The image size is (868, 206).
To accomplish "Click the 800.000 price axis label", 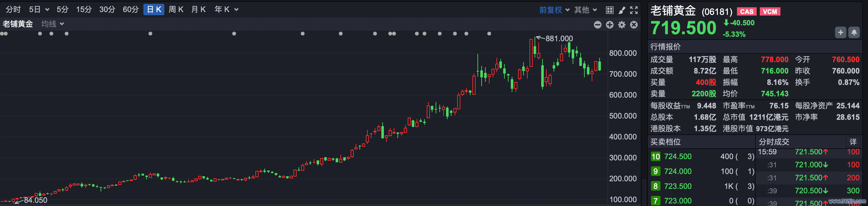I will pos(623,53).
